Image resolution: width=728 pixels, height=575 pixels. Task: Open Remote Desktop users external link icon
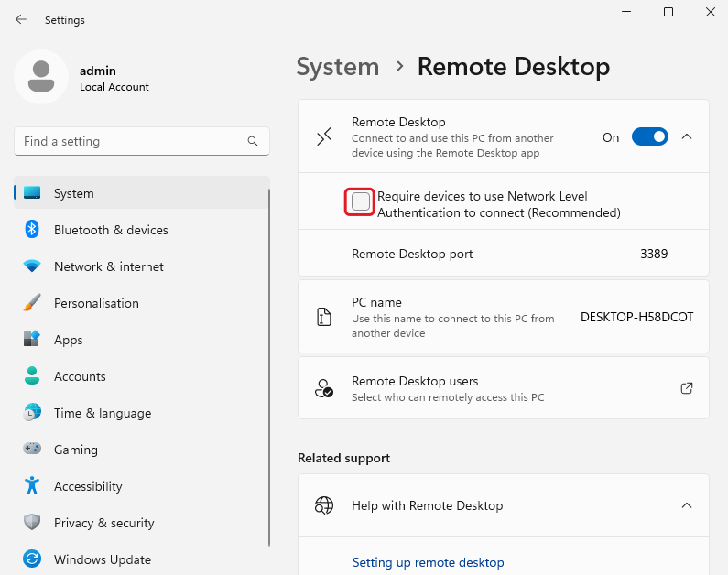(687, 388)
